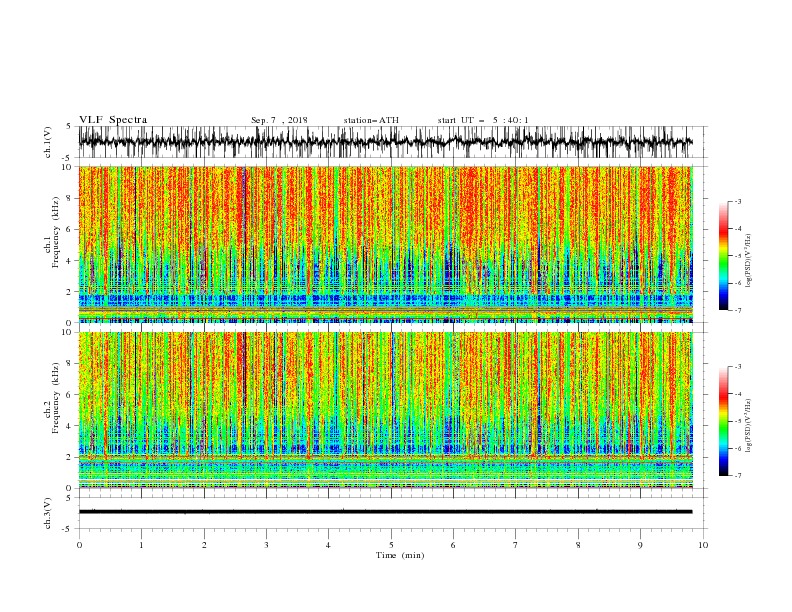Click inside the ch.1 spectrogram panel

pos(385,244)
